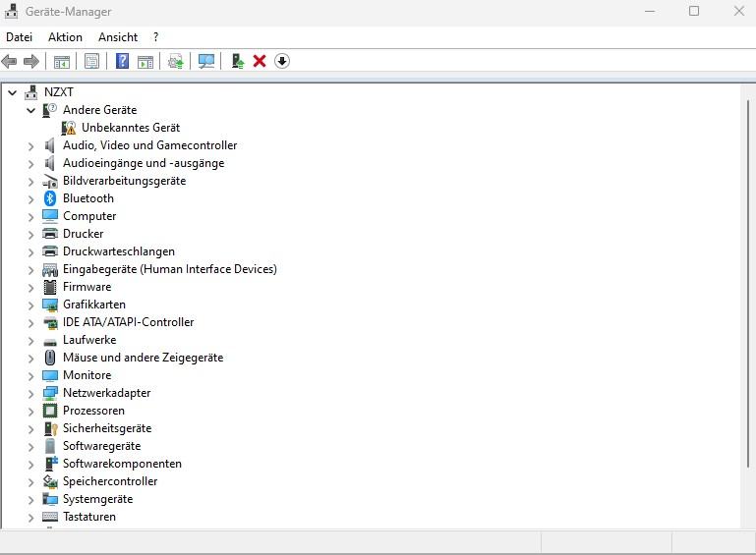Minimize the Geräte-Manager window

tap(650, 11)
